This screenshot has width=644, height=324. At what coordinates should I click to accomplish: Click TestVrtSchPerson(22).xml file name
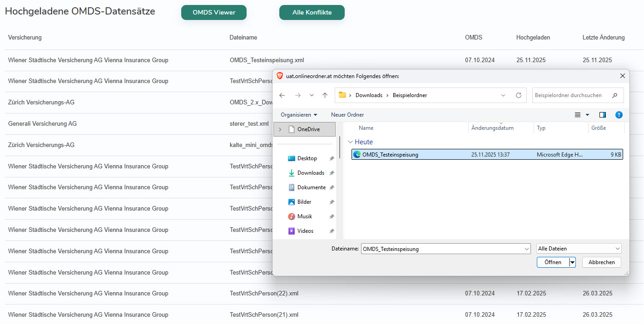pyautogui.click(x=264, y=294)
